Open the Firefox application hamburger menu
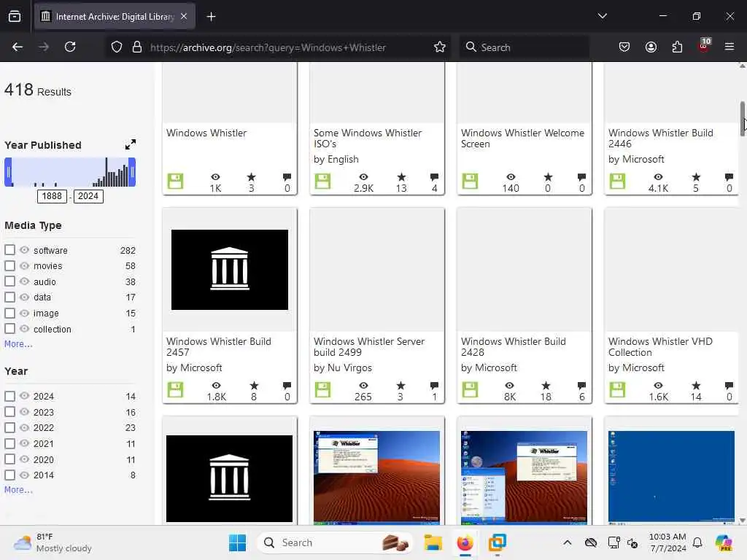 [x=729, y=47]
